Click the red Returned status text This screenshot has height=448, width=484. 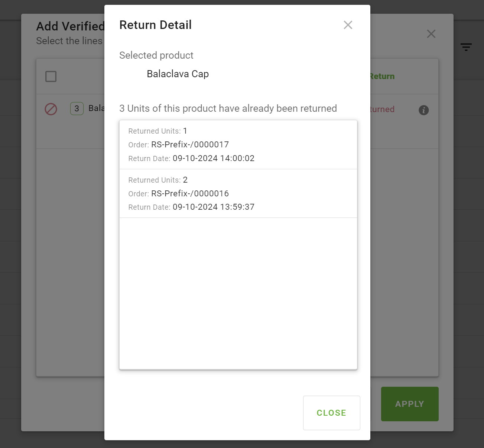coord(383,109)
